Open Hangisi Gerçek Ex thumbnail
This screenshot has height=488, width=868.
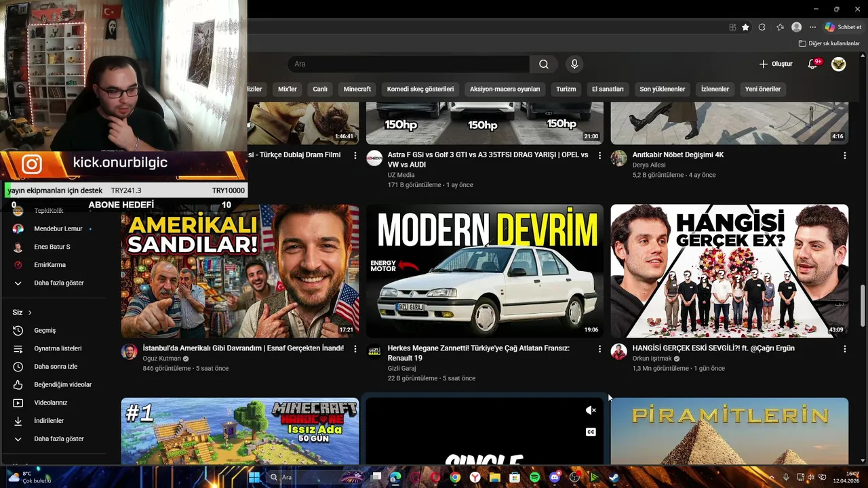pyautogui.click(x=729, y=271)
